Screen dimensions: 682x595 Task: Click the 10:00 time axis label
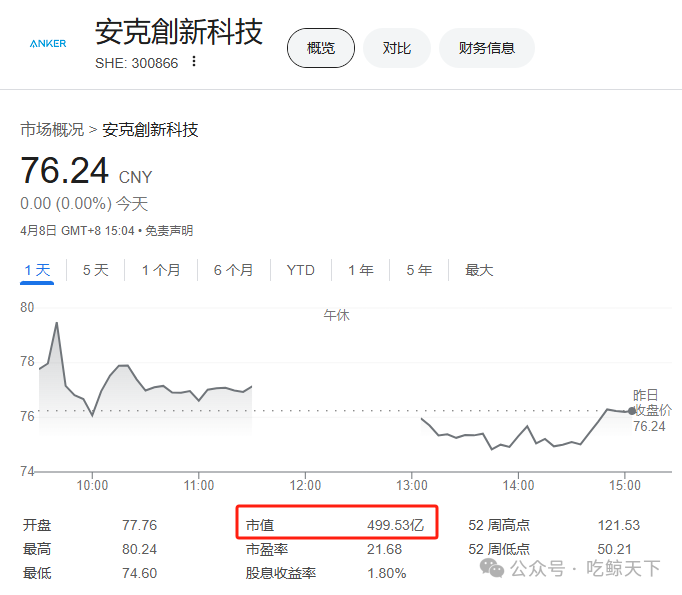coord(92,485)
